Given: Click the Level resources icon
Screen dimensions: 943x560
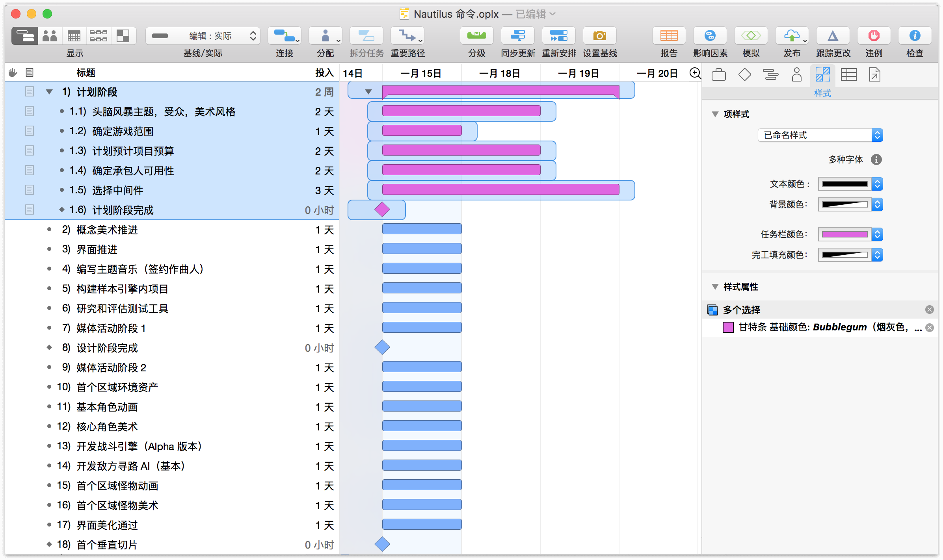Looking at the screenshot, I should click(x=476, y=36).
